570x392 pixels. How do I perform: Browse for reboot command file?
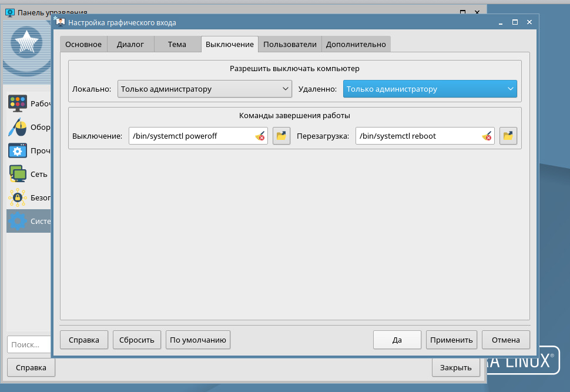coord(508,136)
